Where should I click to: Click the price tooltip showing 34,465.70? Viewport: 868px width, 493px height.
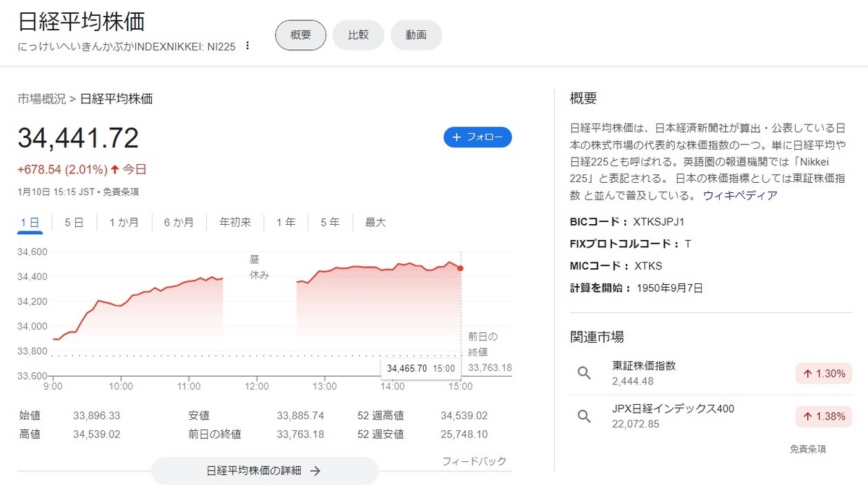point(420,368)
